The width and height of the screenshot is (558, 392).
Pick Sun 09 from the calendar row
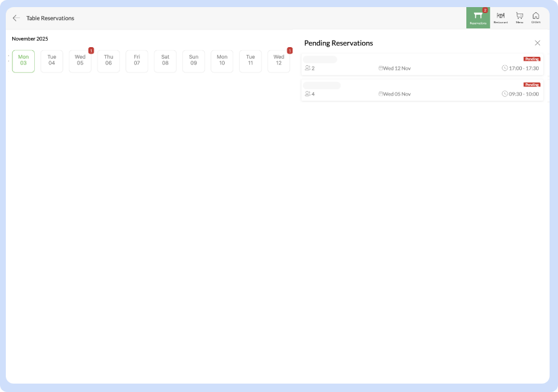[x=194, y=61]
